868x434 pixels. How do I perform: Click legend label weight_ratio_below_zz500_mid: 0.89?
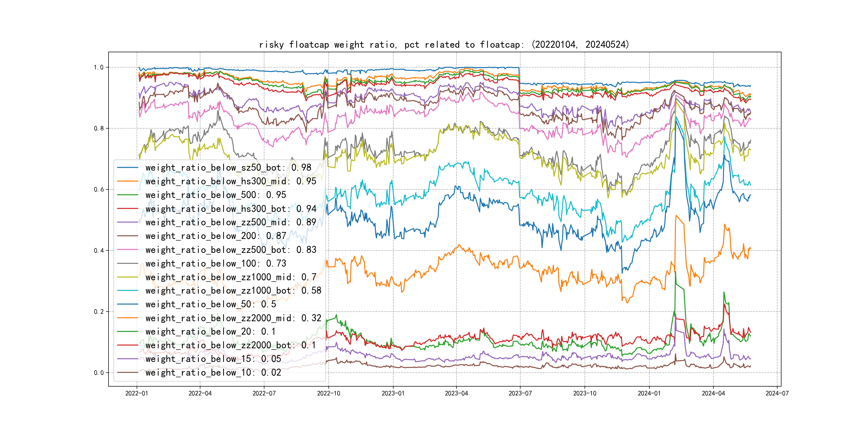[x=231, y=222]
